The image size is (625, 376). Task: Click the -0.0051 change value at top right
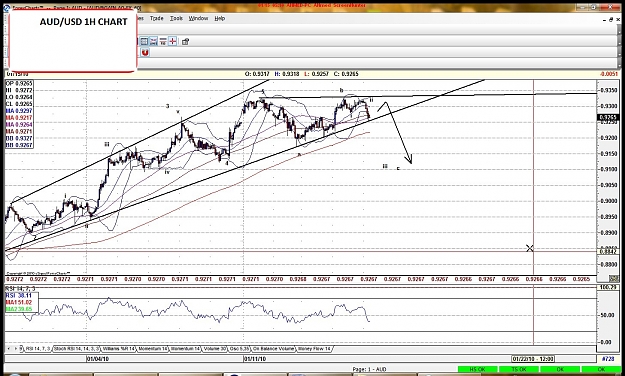pyautogui.click(x=609, y=74)
